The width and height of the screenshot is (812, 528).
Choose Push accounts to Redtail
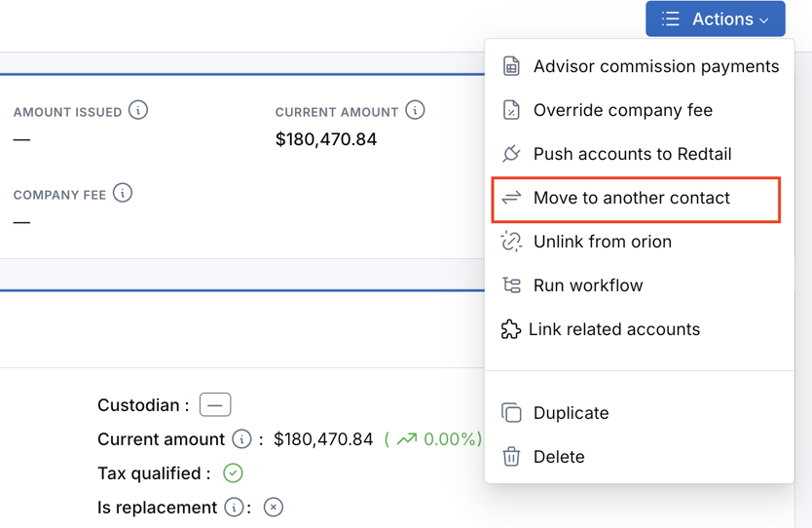(640, 154)
